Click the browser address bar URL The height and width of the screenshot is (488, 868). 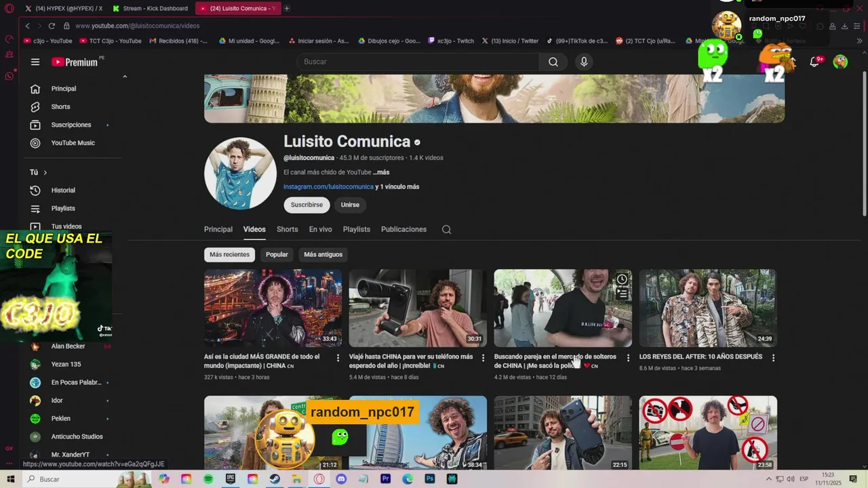(138, 26)
